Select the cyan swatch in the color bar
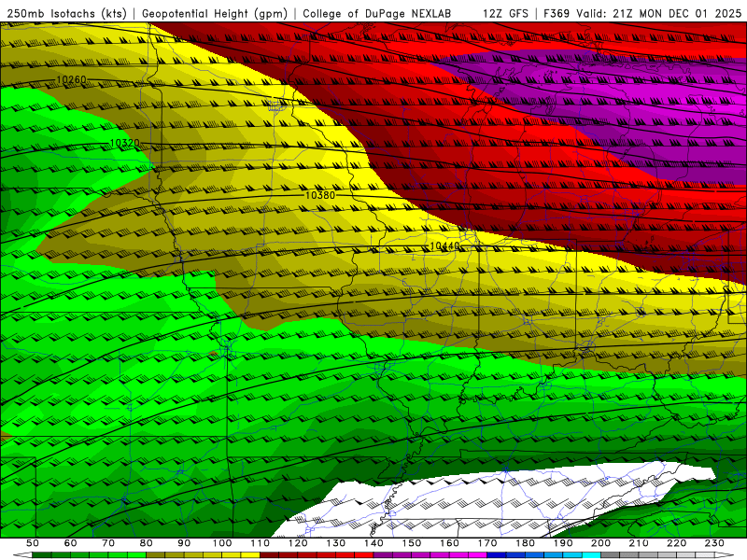The width and height of the screenshot is (747, 560). click(591, 555)
